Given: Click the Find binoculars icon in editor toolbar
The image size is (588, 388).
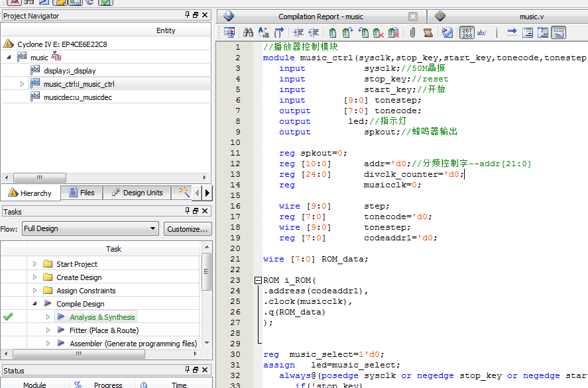Looking at the screenshot, I should (x=249, y=32).
